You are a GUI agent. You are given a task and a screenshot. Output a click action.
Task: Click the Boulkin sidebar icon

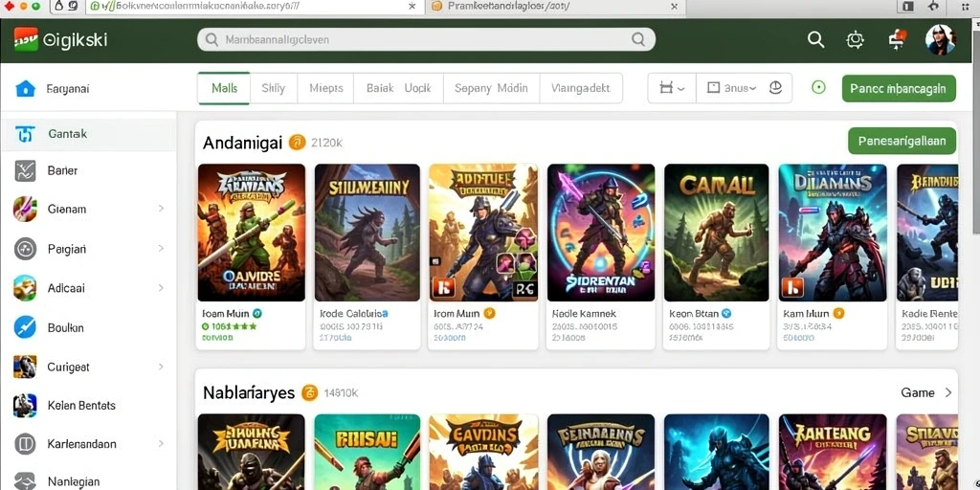[x=25, y=327]
